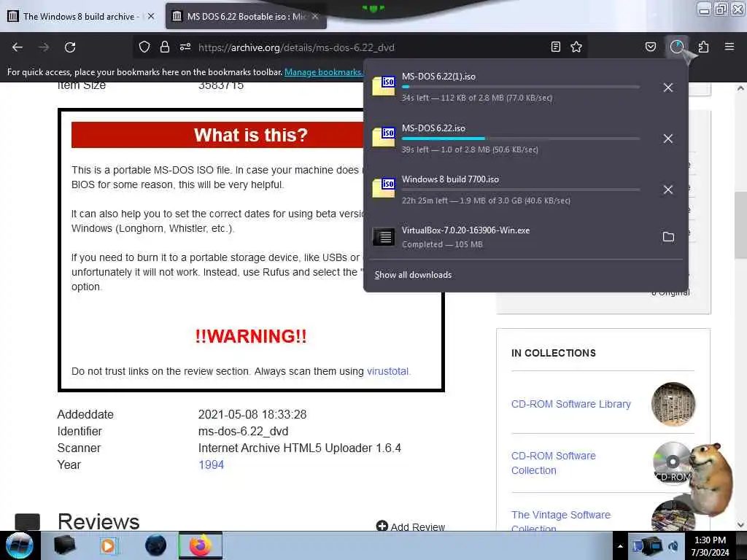
Task: Click the What is this? red banner
Action: pyautogui.click(x=217, y=135)
